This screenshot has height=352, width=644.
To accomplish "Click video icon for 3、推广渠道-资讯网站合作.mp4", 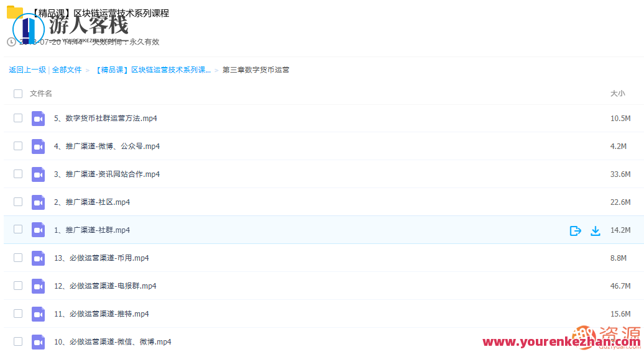I will (38, 174).
